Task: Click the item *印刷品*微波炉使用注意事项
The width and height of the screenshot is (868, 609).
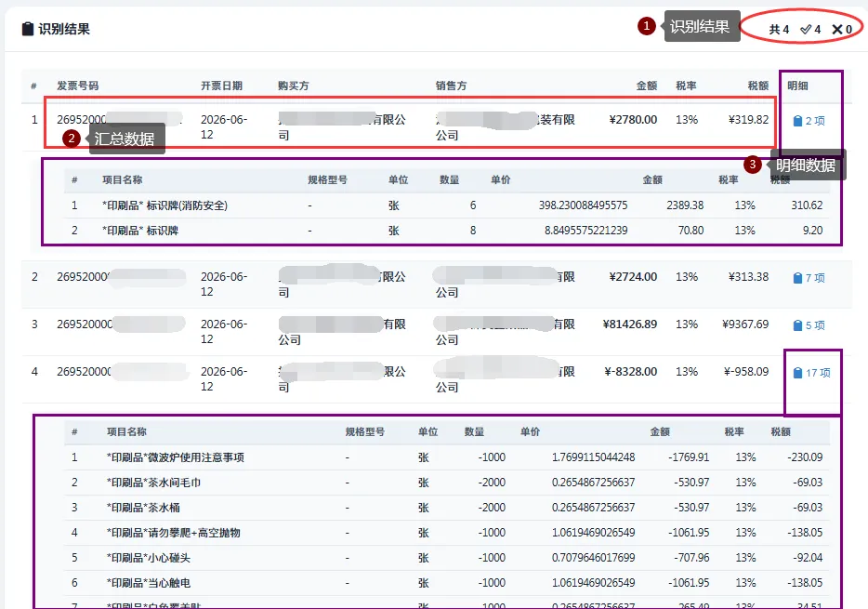Action: (176, 457)
